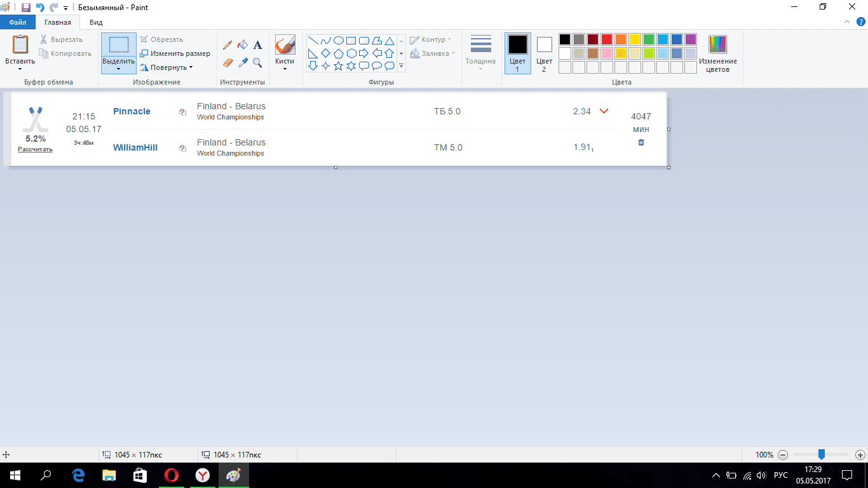Select the Color picker eyedropper tool

[x=243, y=62]
